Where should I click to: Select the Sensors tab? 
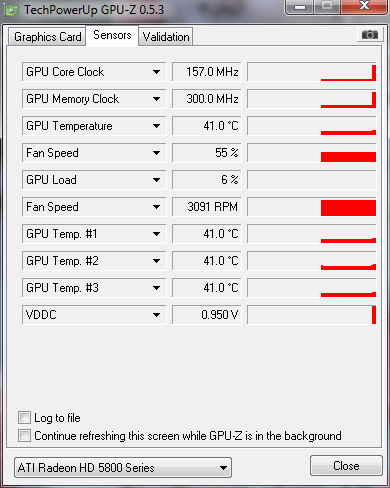pos(112,35)
